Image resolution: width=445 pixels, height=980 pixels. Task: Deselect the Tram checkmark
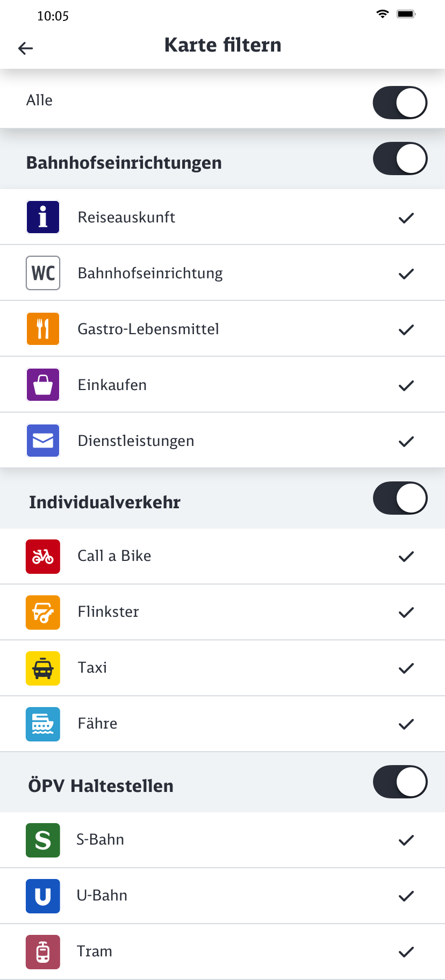point(406,952)
